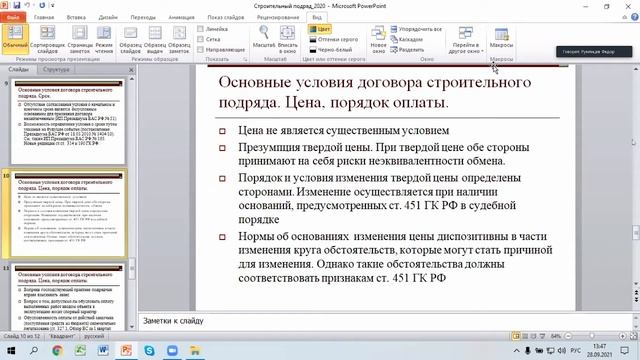The image size is (640, 360).
Task: Open Zoom app from taskbar
Action: 172,351
